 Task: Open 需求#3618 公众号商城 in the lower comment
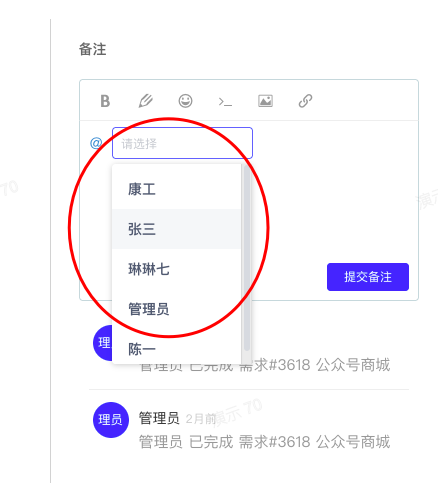click(314, 442)
